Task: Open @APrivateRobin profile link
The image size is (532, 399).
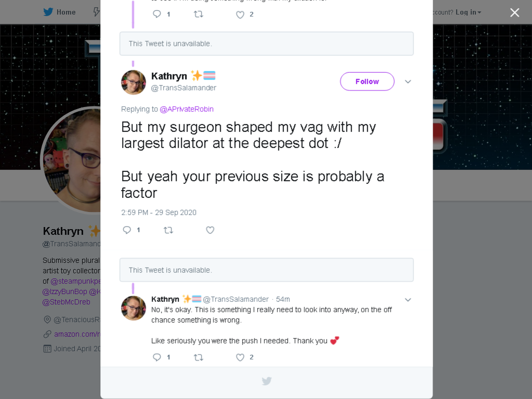Action: 187,109
